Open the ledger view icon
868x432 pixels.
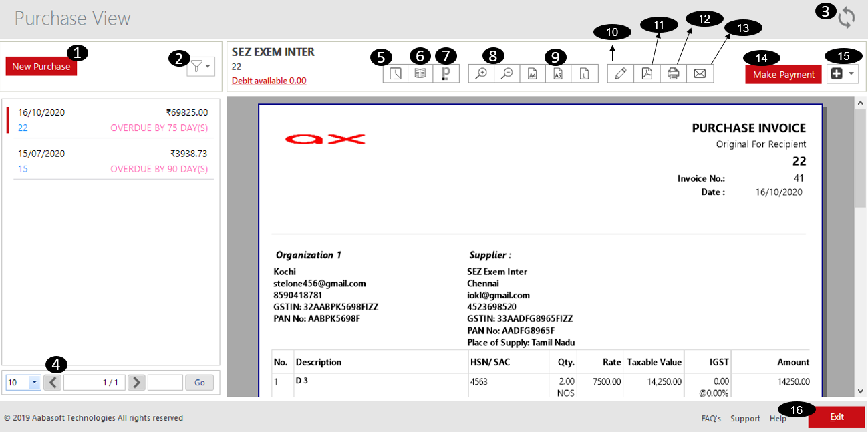(x=420, y=73)
